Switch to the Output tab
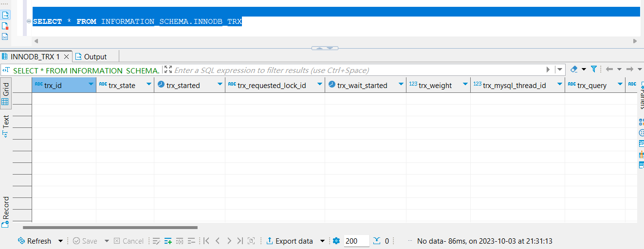The width and height of the screenshot is (644, 249). point(95,56)
